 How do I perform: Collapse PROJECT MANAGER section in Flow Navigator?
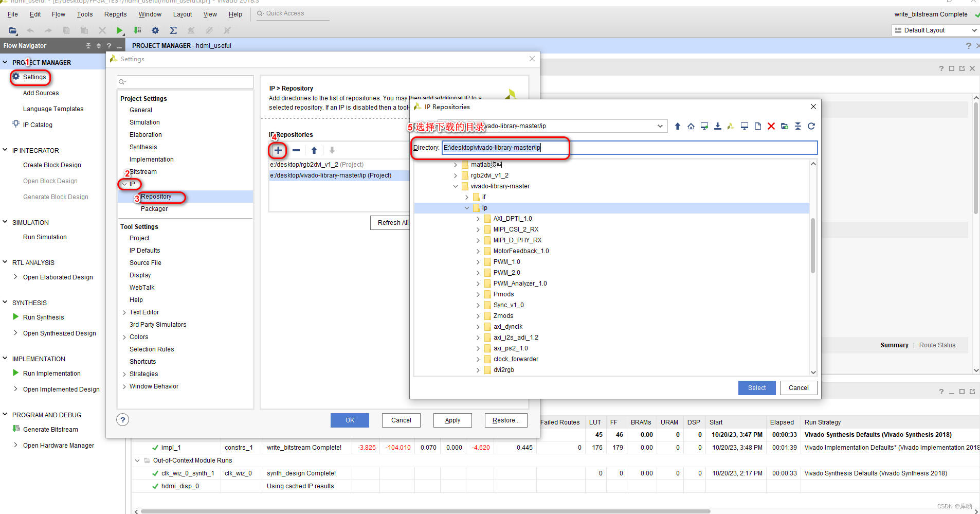pyautogui.click(x=5, y=62)
